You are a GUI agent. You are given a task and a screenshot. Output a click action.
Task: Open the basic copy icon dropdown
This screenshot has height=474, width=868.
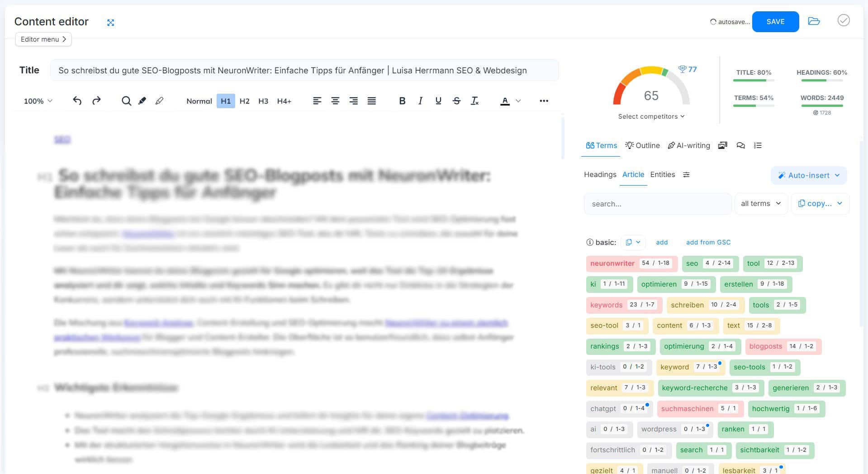click(x=633, y=242)
